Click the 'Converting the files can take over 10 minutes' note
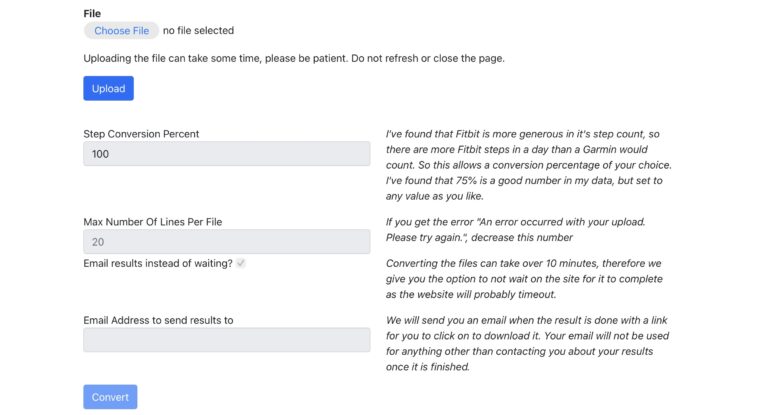 click(524, 278)
